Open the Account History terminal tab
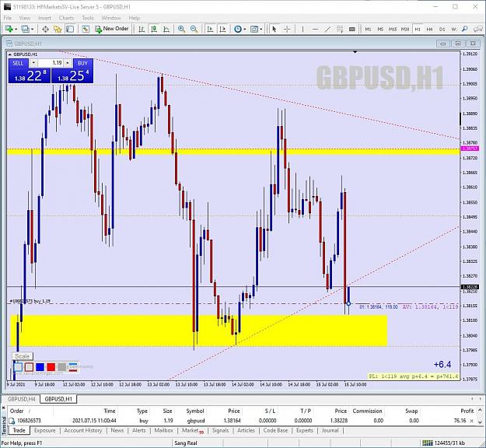 (x=83, y=430)
